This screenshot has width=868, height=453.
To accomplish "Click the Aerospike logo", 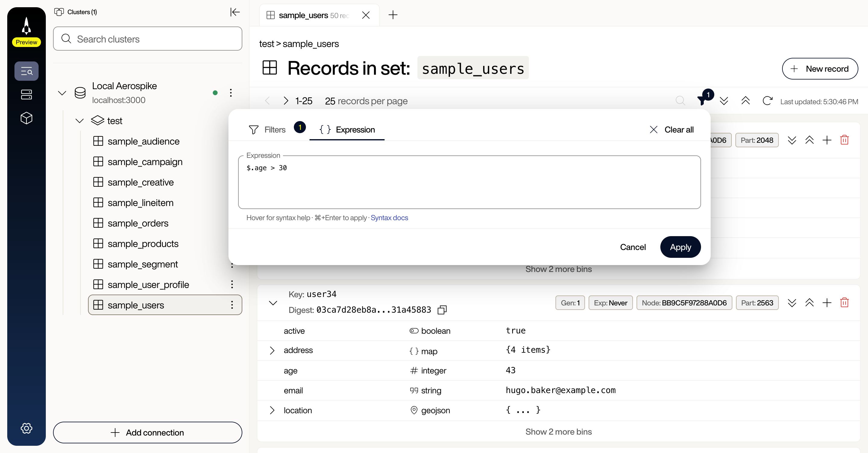I will point(26,25).
